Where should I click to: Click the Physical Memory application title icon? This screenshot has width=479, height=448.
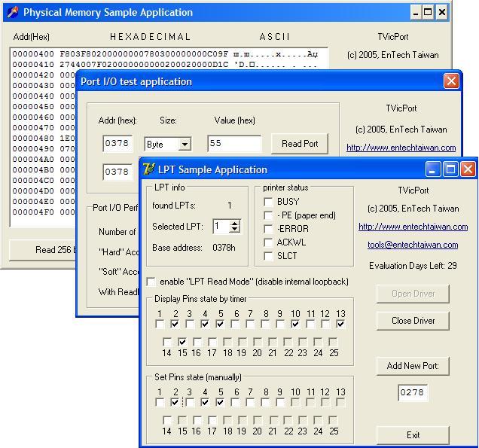[12, 12]
